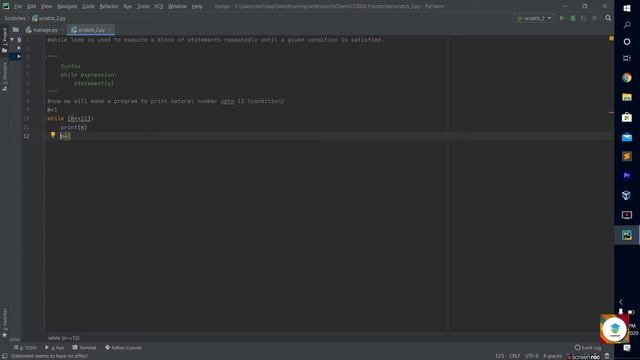The image size is (640, 360).
Task: Click the 'print(m)' code line
Action: tap(74, 127)
